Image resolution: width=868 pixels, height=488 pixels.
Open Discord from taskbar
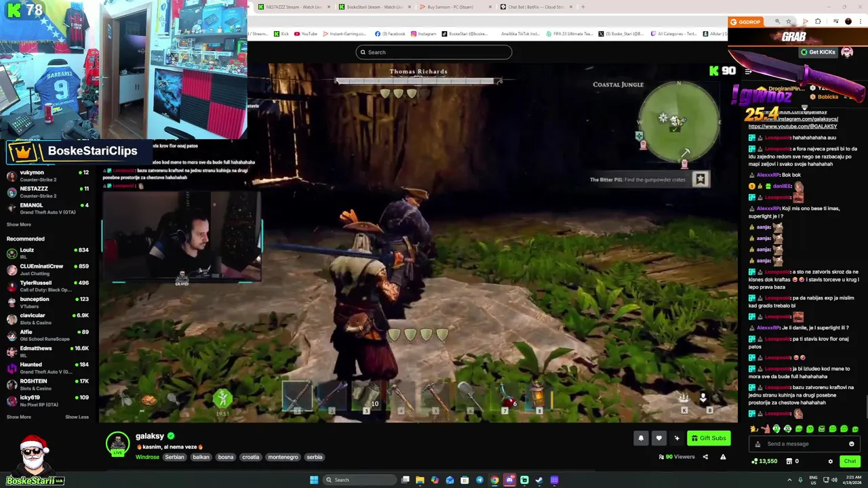(x=509, y=480)
